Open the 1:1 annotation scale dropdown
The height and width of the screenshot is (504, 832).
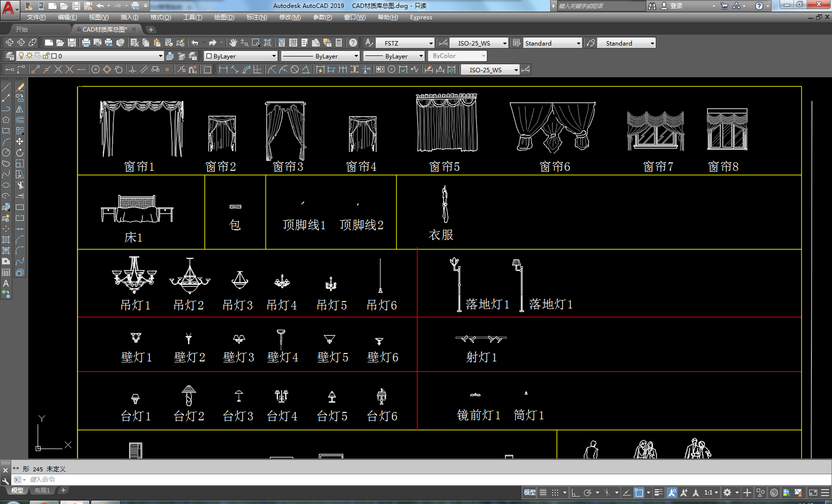pos(711,493)
